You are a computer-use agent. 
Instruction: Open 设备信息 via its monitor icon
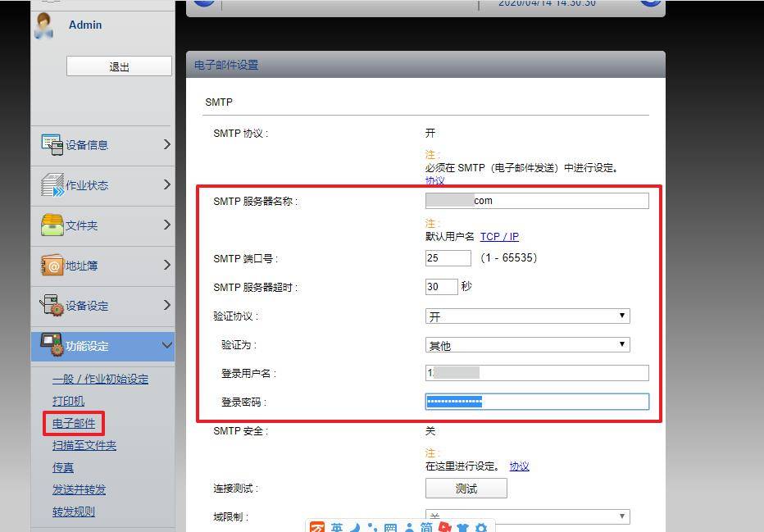[52, 144]
